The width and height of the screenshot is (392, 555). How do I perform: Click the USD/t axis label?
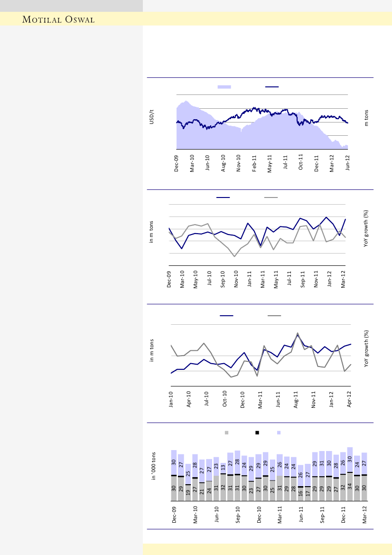click(152, 116)
